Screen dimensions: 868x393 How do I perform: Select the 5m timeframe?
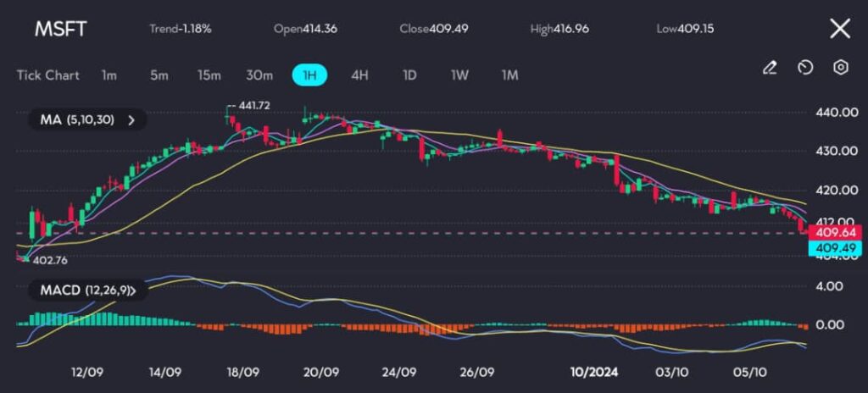159,75
